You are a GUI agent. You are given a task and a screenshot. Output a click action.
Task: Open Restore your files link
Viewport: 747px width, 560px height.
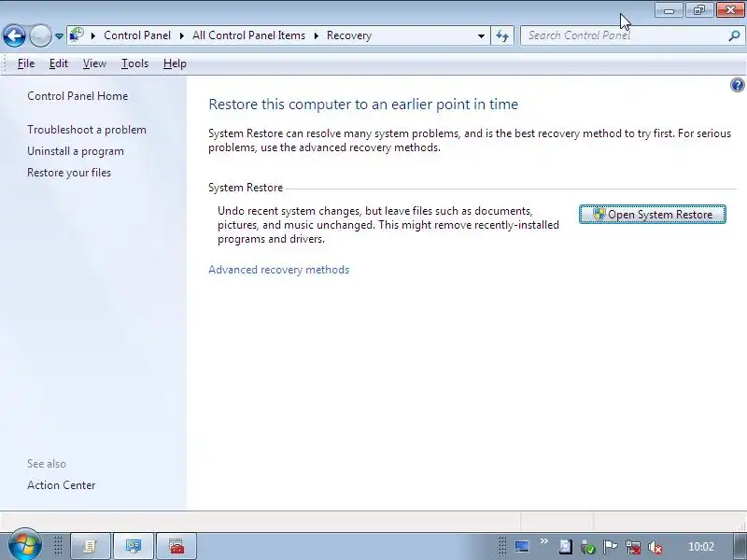tap(69, 173)
